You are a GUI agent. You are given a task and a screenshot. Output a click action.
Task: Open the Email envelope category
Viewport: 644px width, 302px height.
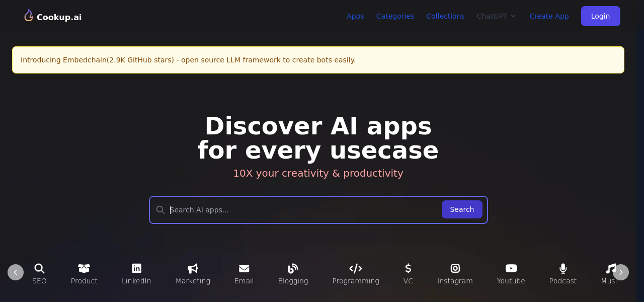244,268
